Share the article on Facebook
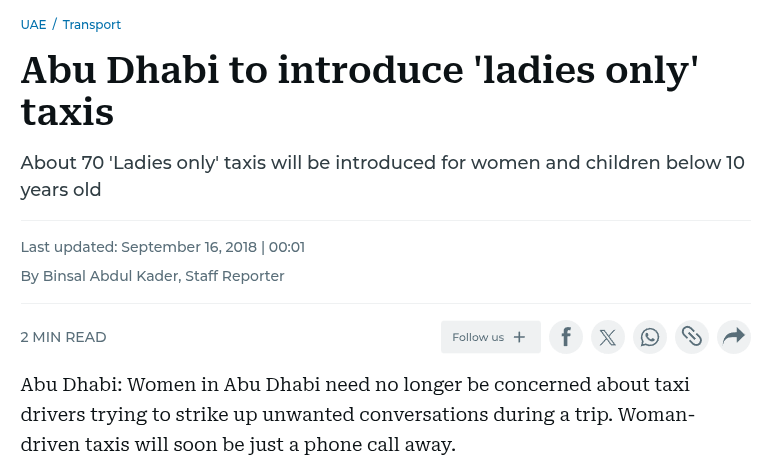 pyautogui.click(x=566, y=337)
